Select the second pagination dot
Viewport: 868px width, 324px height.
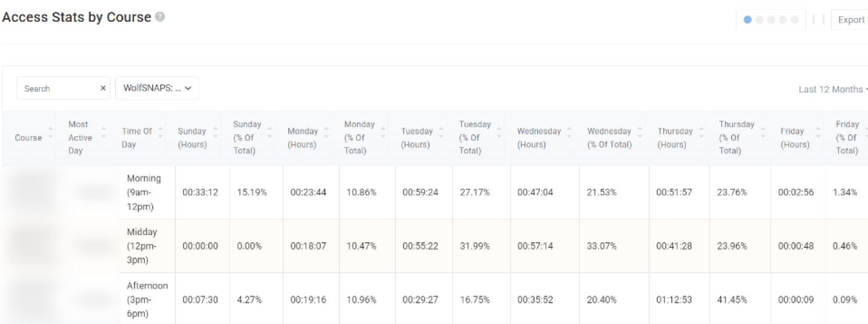759,20
